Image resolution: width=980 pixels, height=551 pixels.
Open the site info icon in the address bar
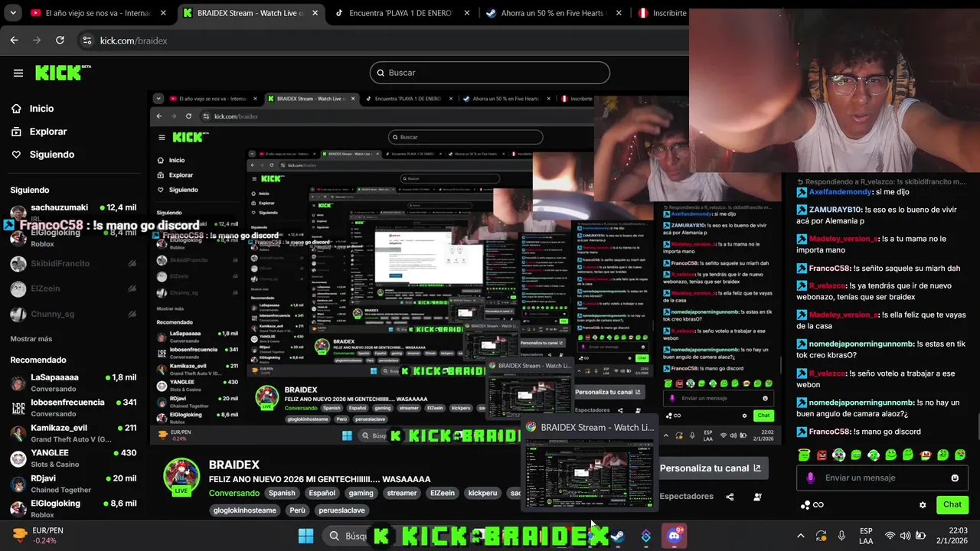[87, 41]
